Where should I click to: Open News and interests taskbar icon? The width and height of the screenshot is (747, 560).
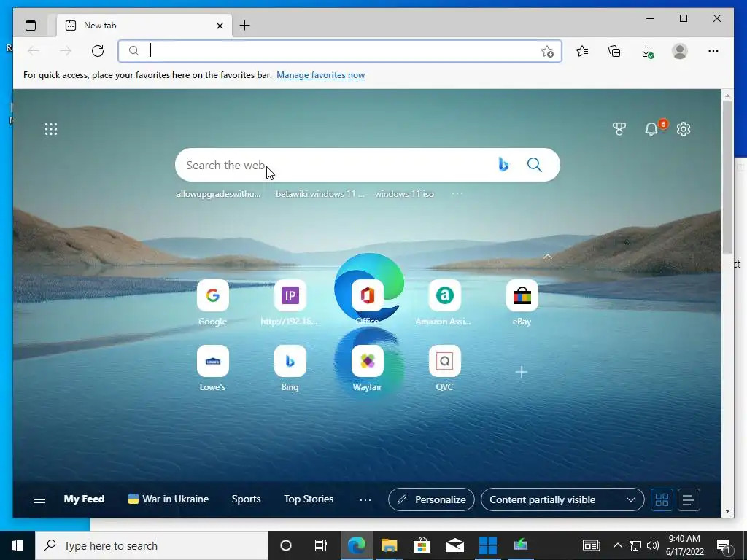point(591,545)
